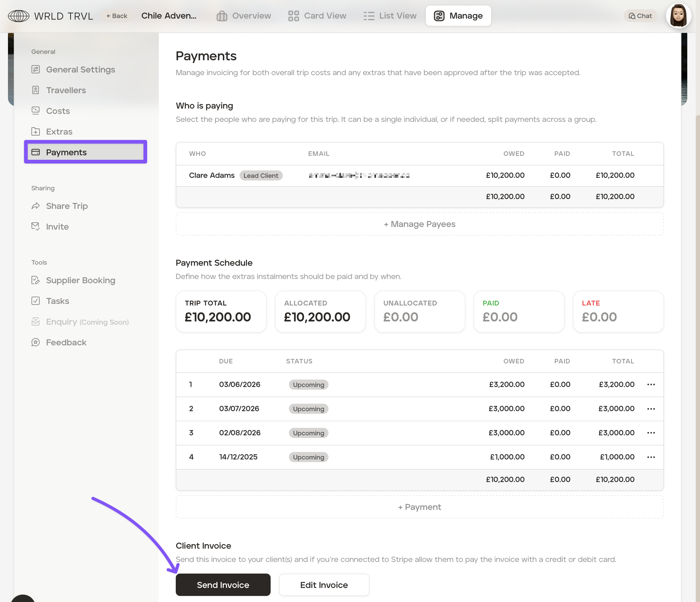Open General Settings from sidebar

(80, 70)
